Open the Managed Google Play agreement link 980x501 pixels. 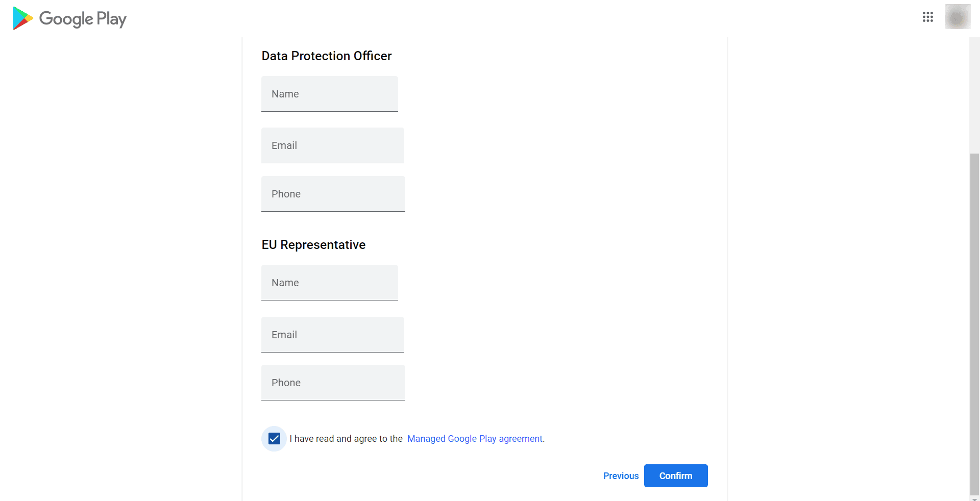(475, 439)
